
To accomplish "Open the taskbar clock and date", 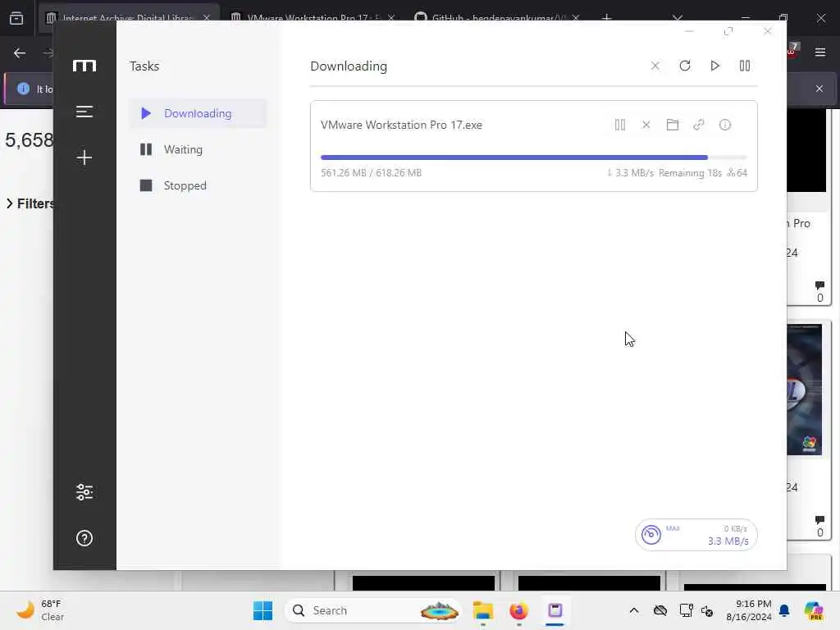I will point(749,610).
